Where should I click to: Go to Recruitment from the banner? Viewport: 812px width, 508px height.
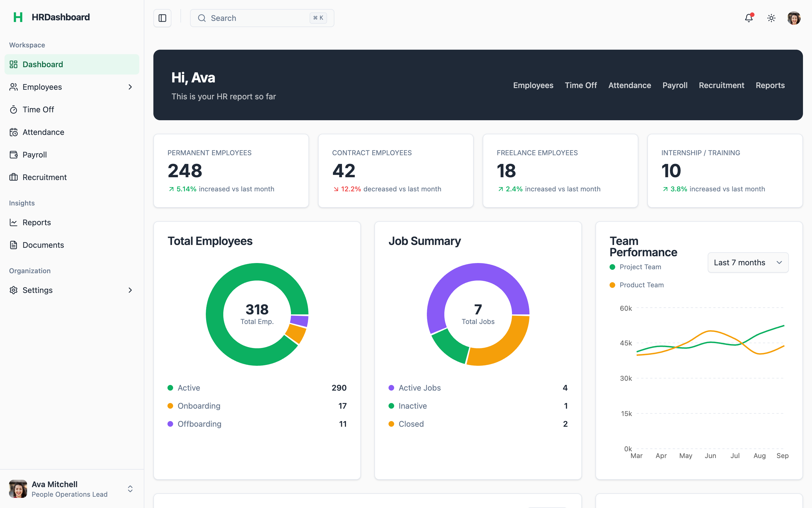pos(721,85)
